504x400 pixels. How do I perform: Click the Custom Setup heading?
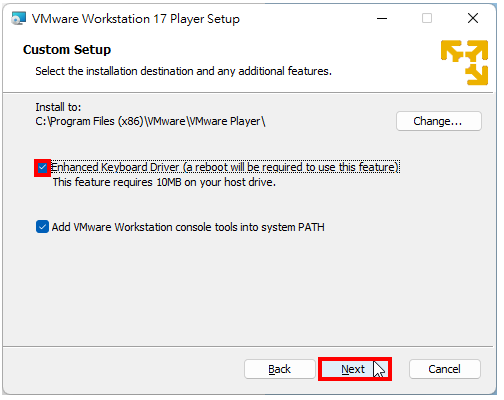(x=67, y=50)
